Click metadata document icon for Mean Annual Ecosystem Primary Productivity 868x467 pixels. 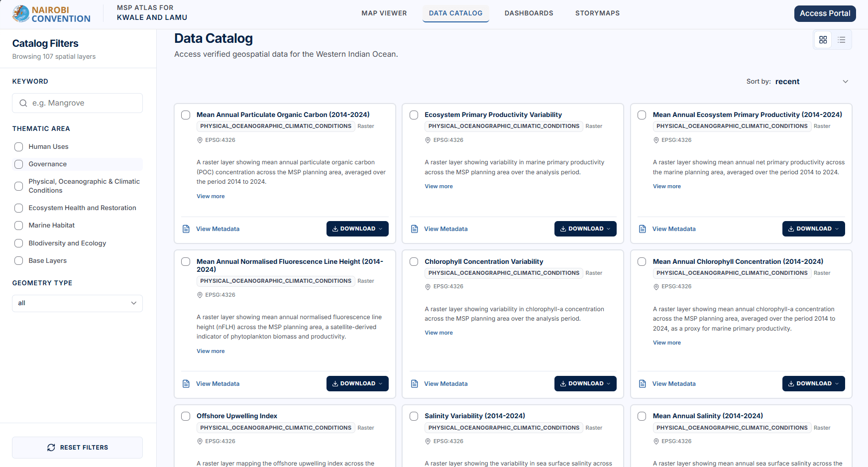click(x=643, y=229)
